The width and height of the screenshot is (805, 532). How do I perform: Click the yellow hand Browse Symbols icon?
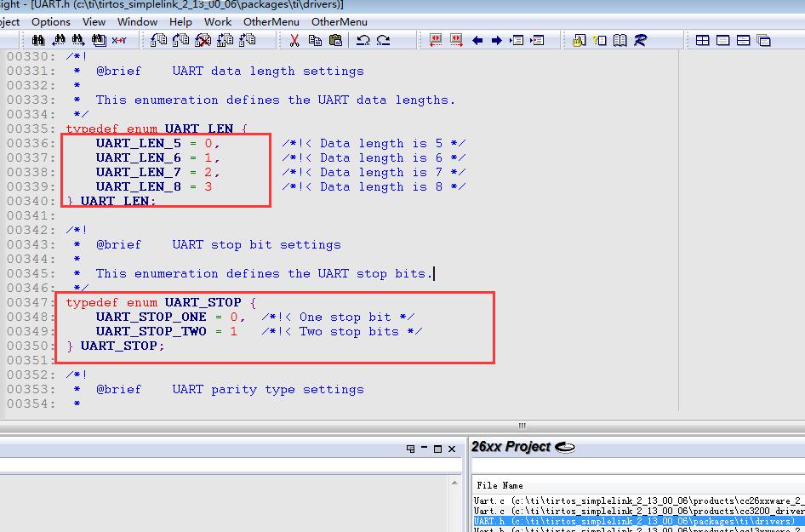(579, 40)
